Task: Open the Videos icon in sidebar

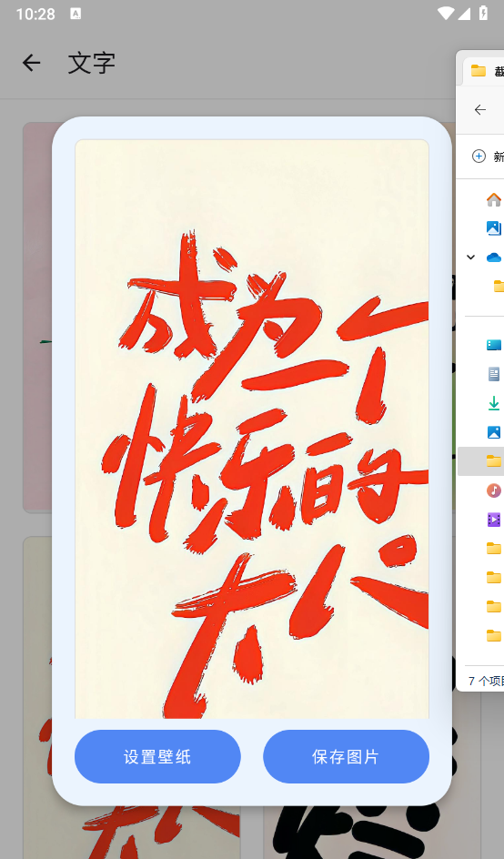Action: tap(494, 520)
